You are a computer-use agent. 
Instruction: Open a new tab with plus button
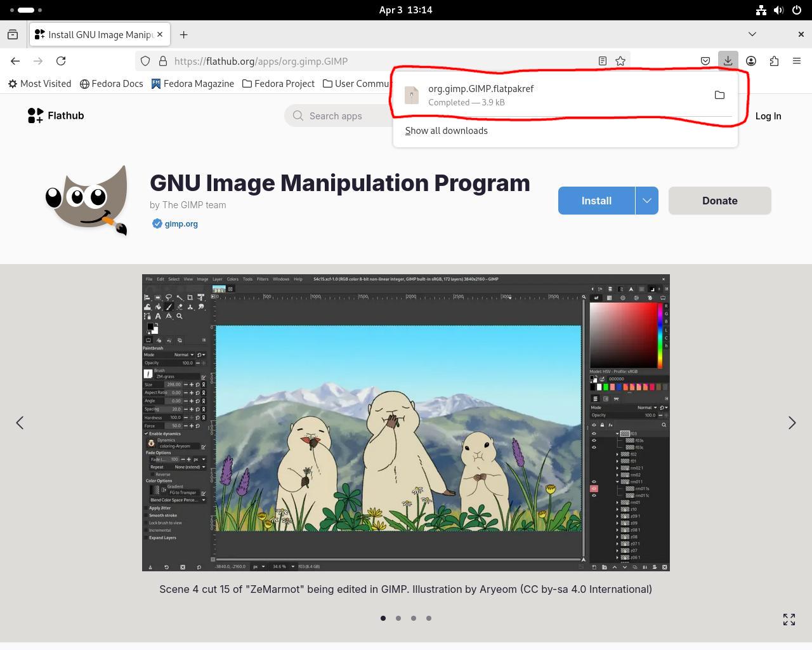coord(183,34)
